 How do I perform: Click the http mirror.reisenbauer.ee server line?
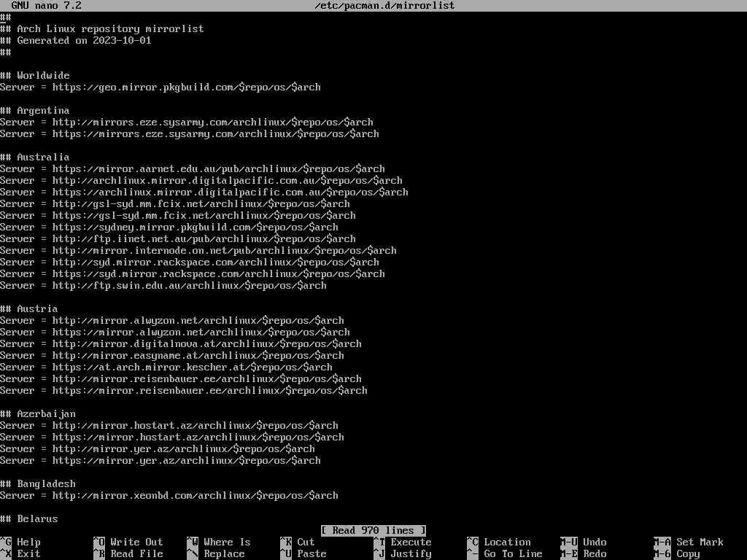181,378
